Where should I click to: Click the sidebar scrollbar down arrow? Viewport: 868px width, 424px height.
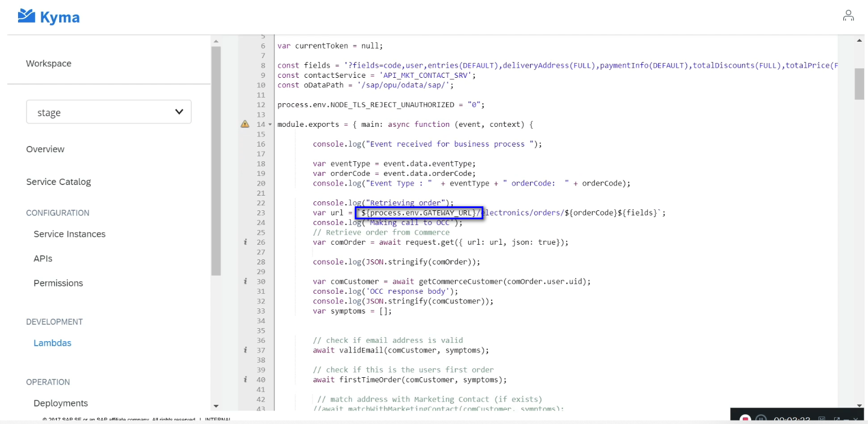(216, 405)
